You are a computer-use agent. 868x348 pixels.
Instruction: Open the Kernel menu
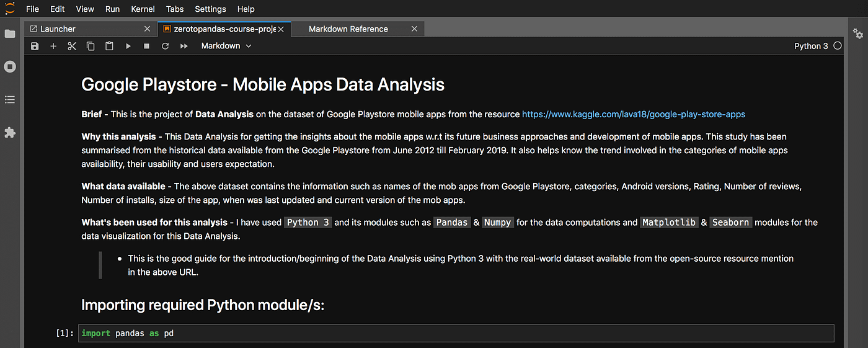[143, 9]
